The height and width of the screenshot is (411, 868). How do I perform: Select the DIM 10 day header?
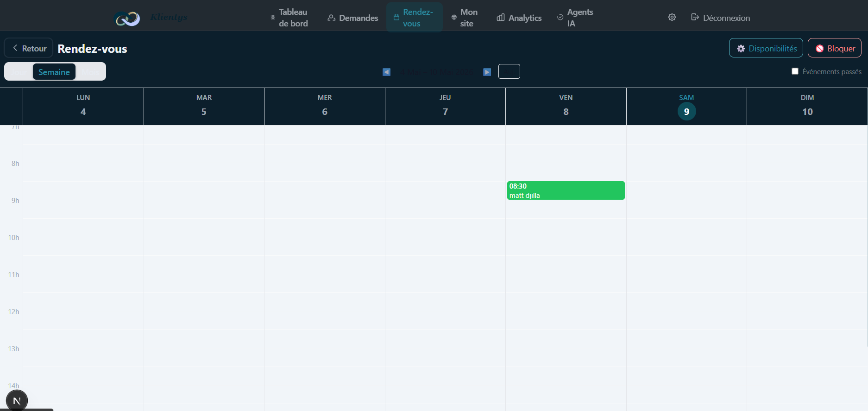(x=807, y=106)
